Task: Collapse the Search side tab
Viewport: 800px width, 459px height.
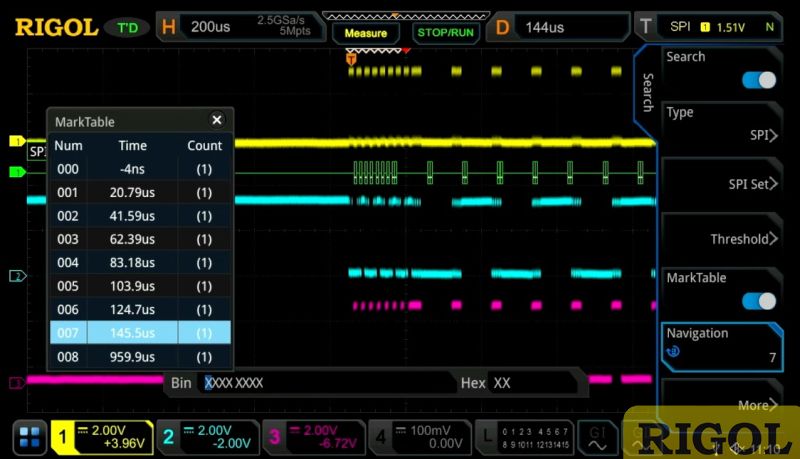Action: click(647, 92)
